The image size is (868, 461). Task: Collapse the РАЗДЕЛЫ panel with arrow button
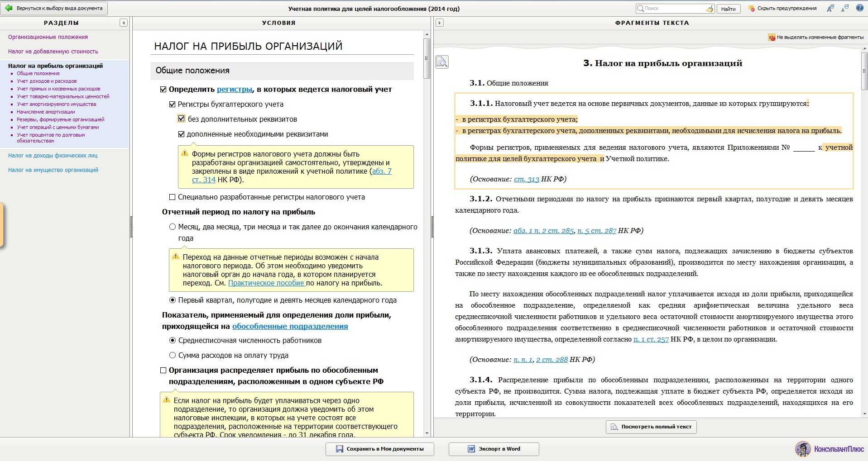coord(123,23)
